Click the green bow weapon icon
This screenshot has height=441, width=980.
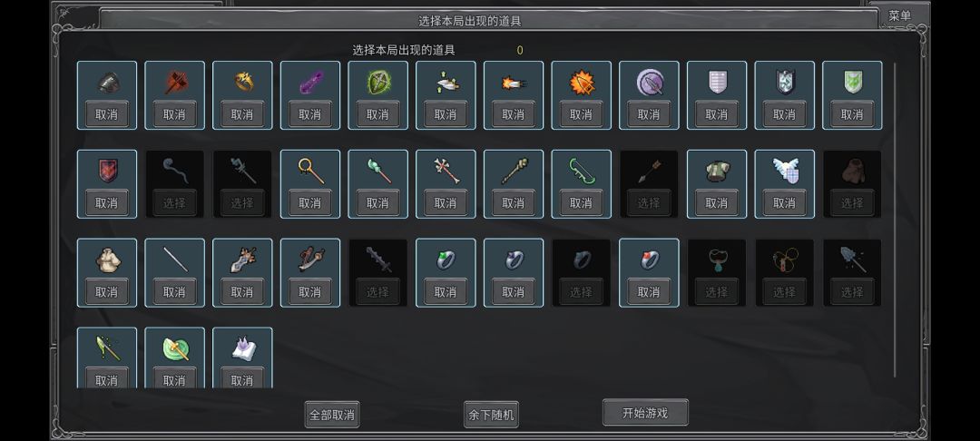(x=582, y=171)
